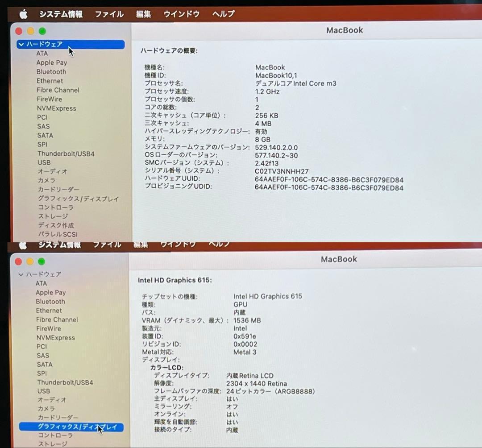Select Bluetooth in the upper window sidebar
The width and height of the screenshot is (482, 448).
(51, 72)
